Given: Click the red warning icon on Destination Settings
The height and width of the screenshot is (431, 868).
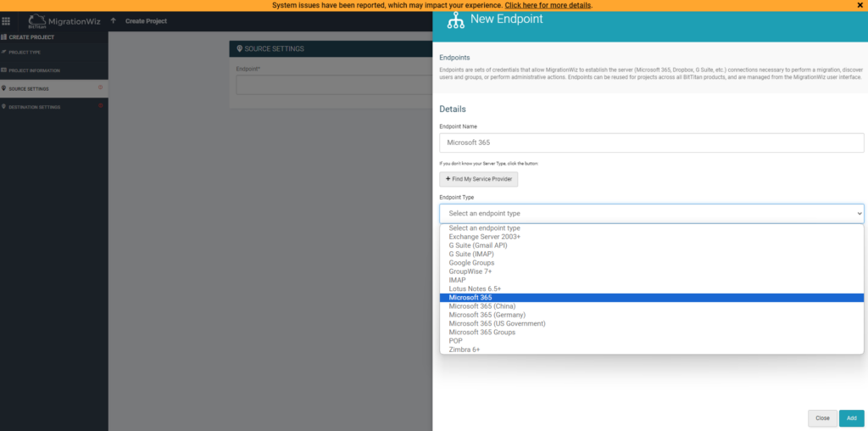Looking at the screenshot, I should pos(101,106).
